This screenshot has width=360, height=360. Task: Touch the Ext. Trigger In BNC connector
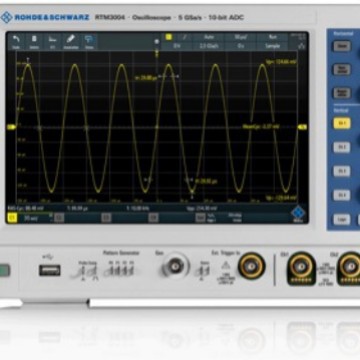point(251,266)
